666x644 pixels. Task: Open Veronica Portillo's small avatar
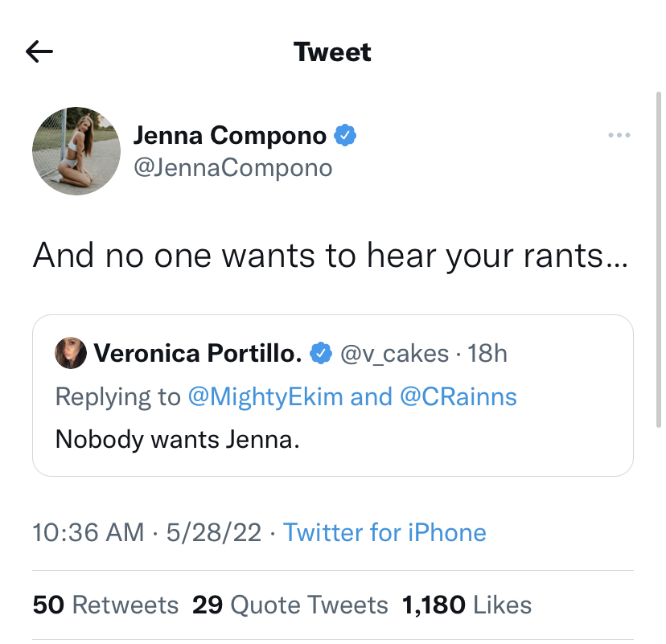pos(71,353)
